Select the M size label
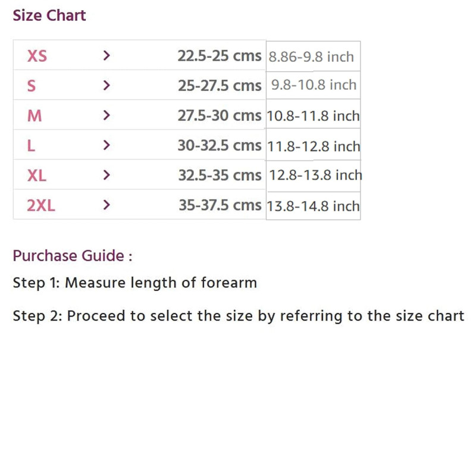Screen dimensions: 476x476 [x=35, y=116]
